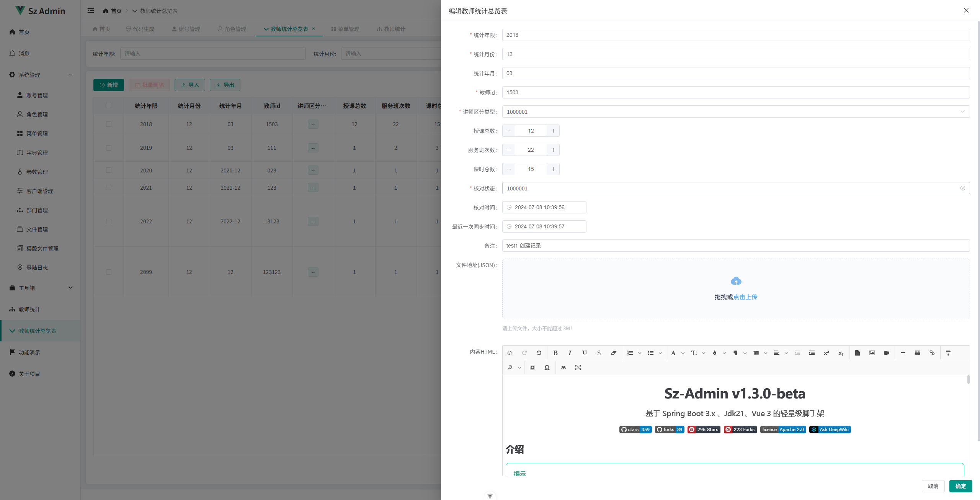Toggle bold formatting in the HTML editor
This screenshot has height=500, width=980.
555,353
